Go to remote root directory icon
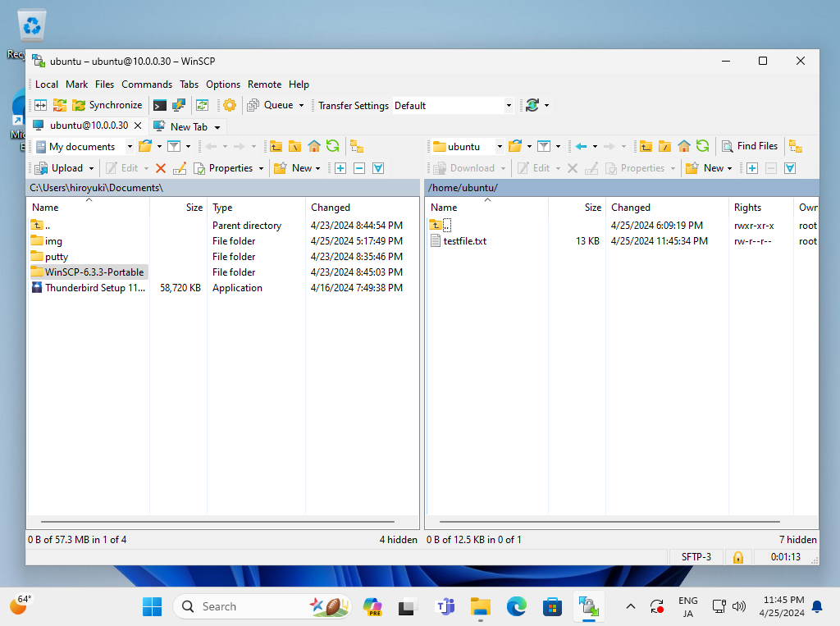Screen dimensions: 840x626 tap(664, 146)
